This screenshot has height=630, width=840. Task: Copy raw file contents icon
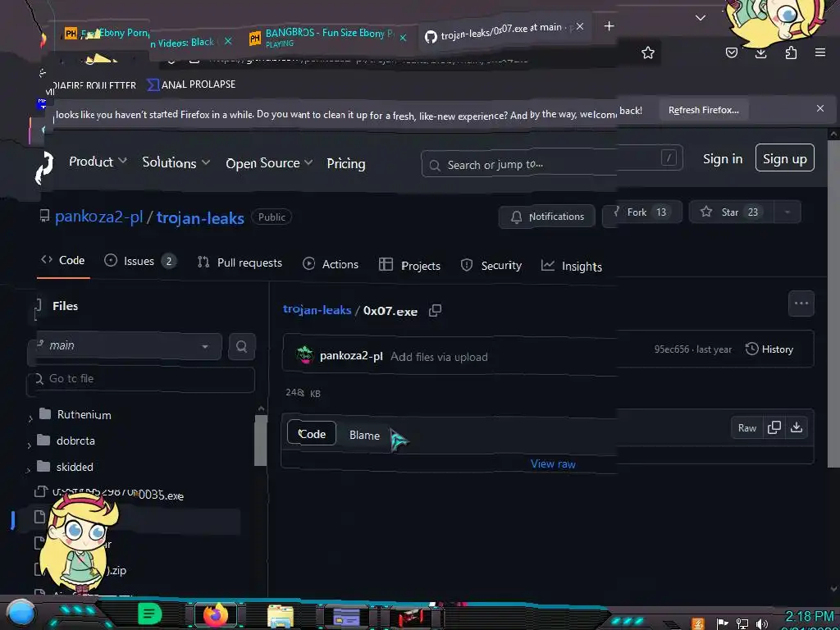(774, 427)
